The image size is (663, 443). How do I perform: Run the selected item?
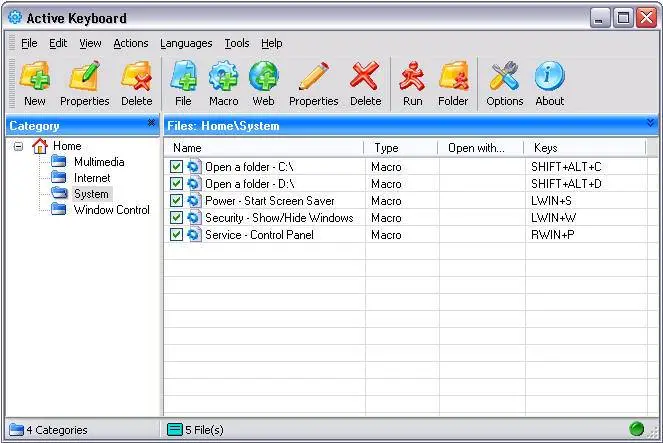click(x=412, y=77)
